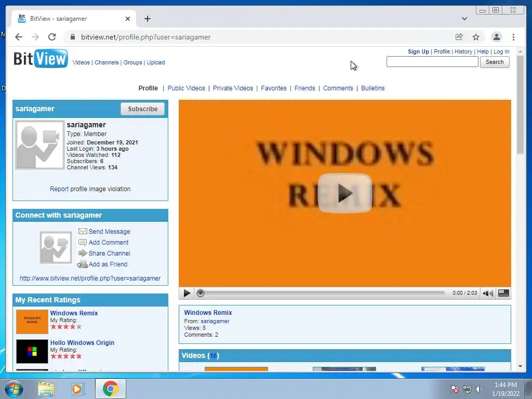The height and width of the screenshot is (399, 532).
Task: Click the Send Message envelope icon
Action: coord(83,231)
